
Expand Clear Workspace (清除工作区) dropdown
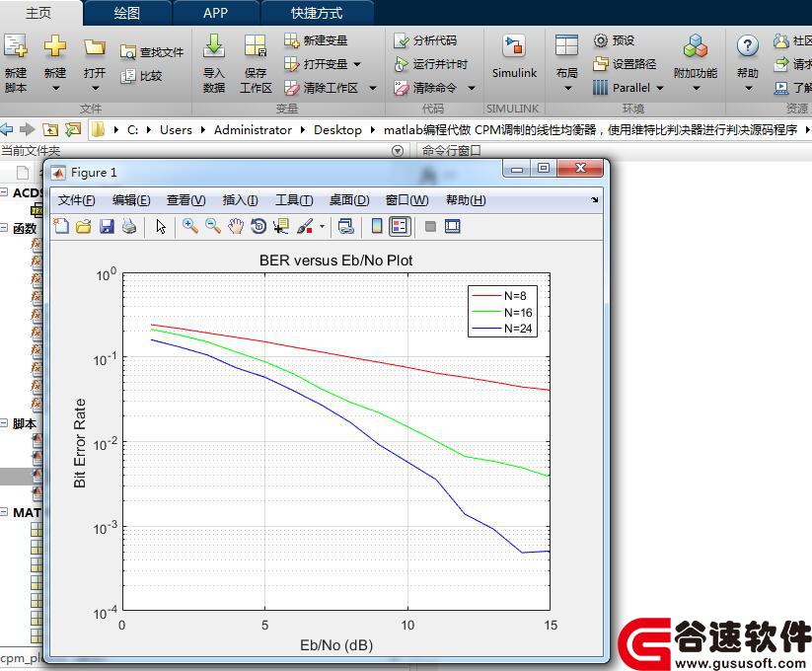pyautogui.click(x=373, y=88)
